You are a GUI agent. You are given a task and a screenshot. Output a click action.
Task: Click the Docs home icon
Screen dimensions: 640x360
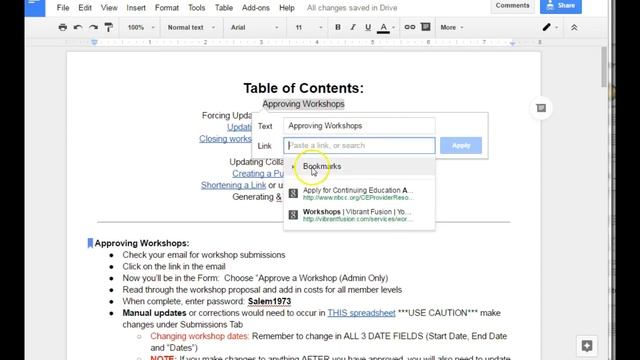click(x=35, y=7)
